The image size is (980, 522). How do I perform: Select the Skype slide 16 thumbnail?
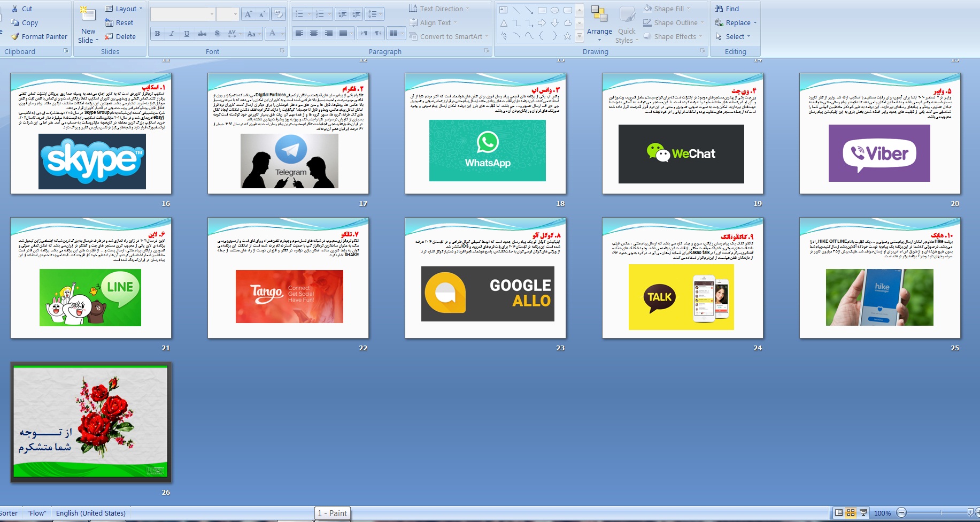(91, 134)
